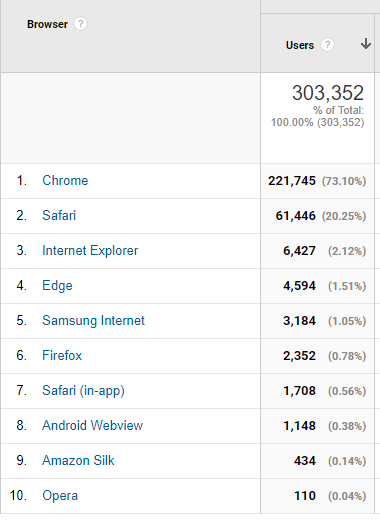Toggle the Users column sort arrow
Image resolution: width=380 pixels, height=520 pixels.
click(x=366, y=44)
